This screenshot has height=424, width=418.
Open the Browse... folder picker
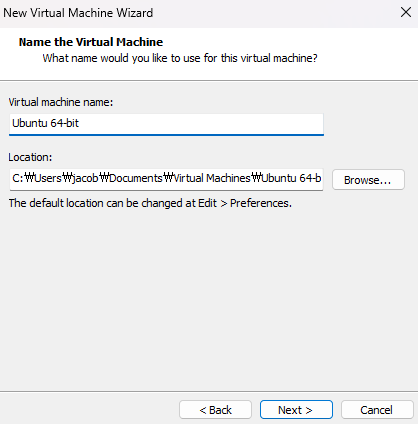(x=368, y=180)
